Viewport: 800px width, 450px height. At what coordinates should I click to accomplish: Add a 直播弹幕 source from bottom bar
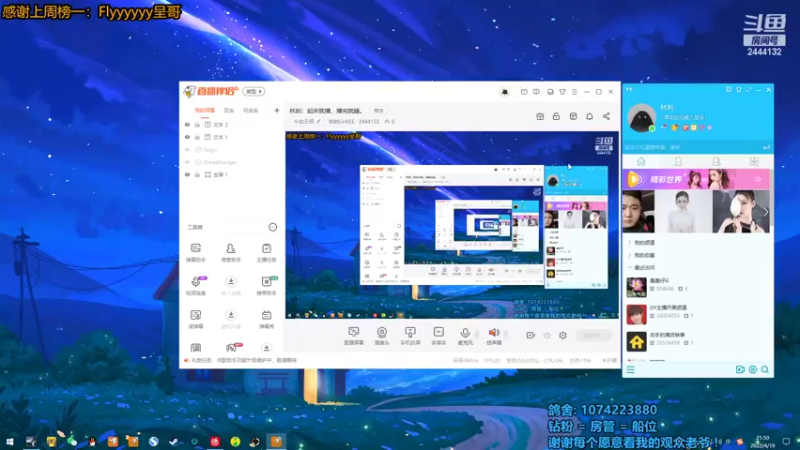(x=354, y=336)
